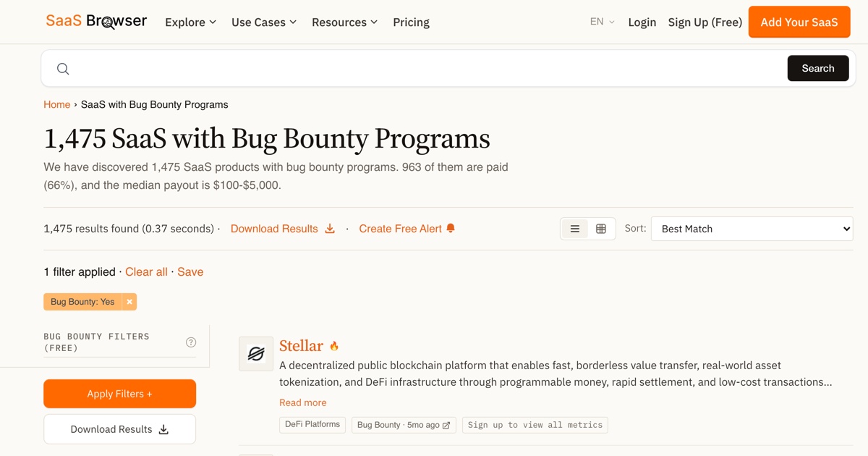Click the black Search button
Viewport: 868px width, 456px height.
(818, 68)
